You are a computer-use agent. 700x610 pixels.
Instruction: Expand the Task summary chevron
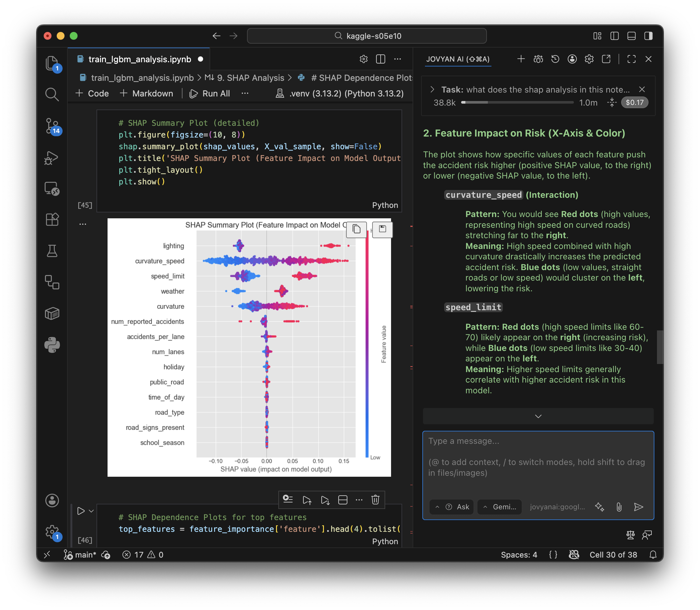(x=432, y=90)
